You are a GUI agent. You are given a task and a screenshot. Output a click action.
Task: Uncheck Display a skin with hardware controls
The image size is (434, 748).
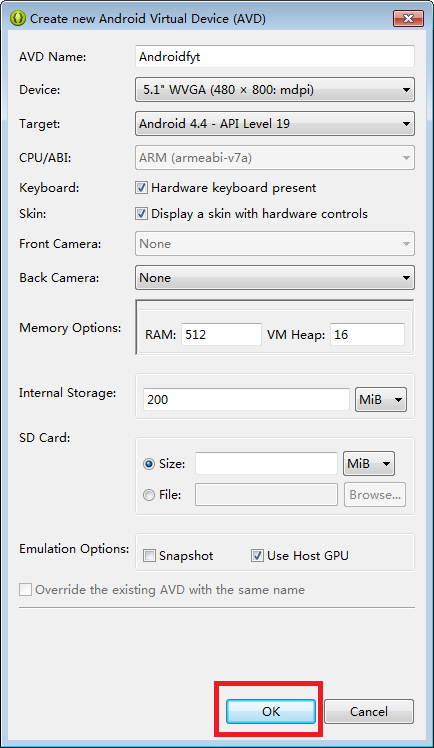[x=141, y=213]
